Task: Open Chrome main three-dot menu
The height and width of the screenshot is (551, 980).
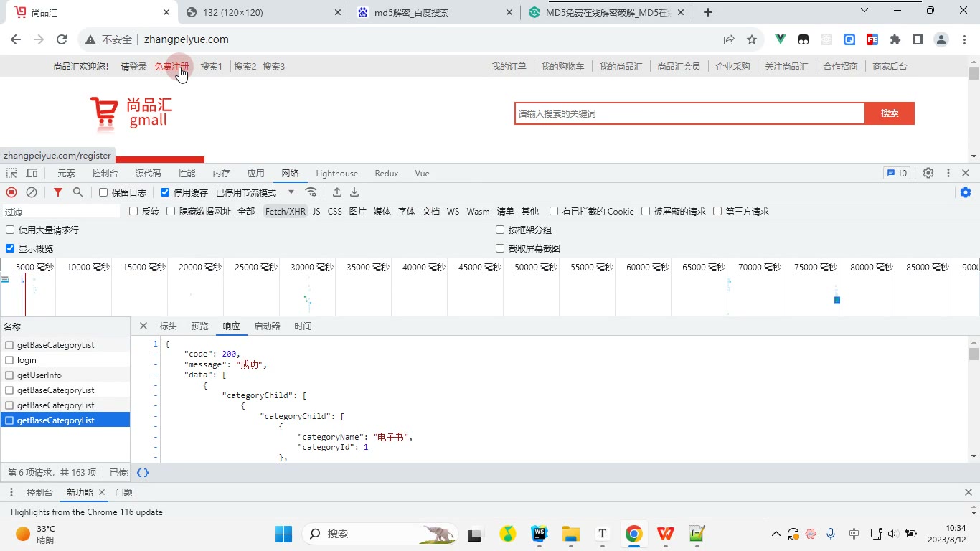Action: [963, 39]
